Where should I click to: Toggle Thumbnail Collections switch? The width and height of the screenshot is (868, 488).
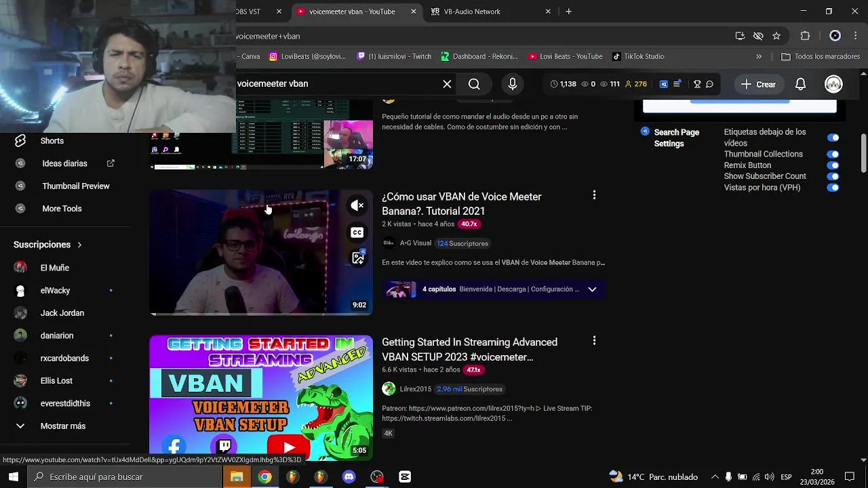pyautogui.click(x=833, y=154)
